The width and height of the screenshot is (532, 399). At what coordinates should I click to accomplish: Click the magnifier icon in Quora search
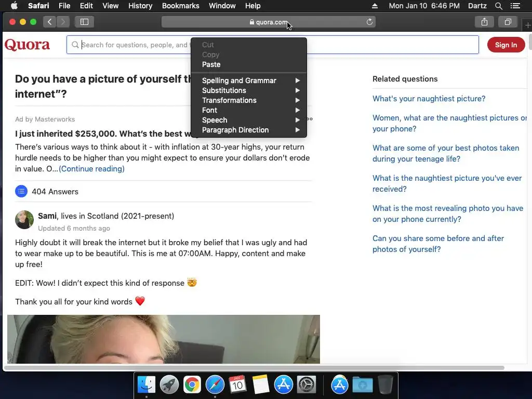coord(75,45)
